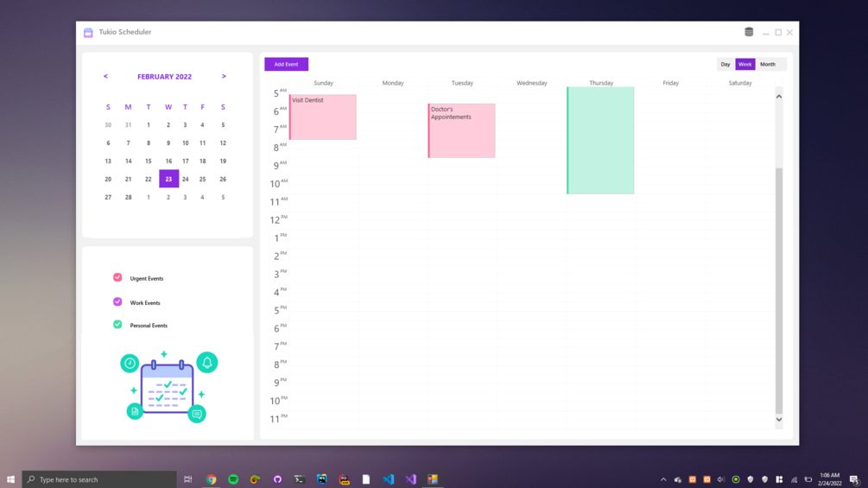Click the schedule scroll up arrow
868x488 pixels.
(x=779, y=96)
